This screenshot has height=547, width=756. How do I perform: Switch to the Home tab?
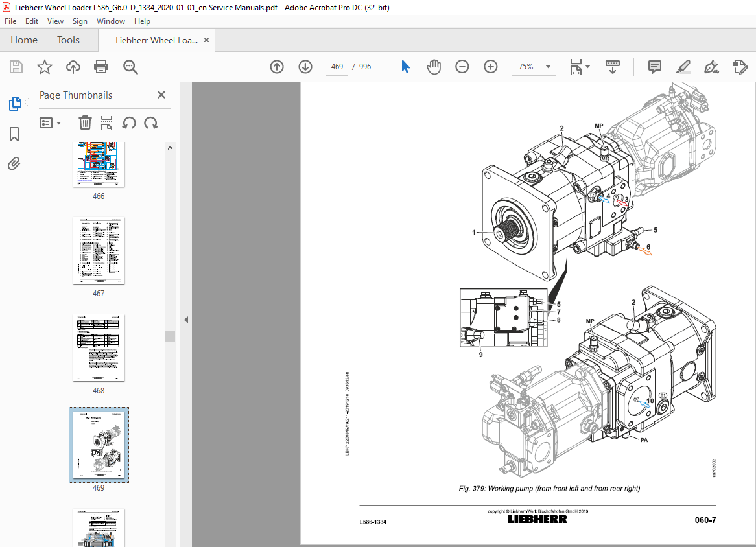click(24, 40)
